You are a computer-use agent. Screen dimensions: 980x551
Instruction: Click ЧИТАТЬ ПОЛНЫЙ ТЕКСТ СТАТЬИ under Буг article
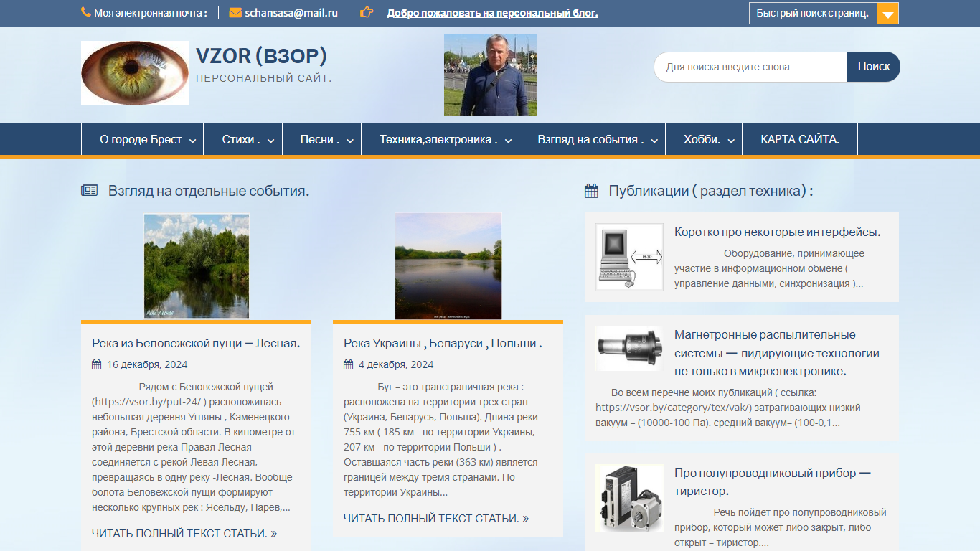(436, 519)
